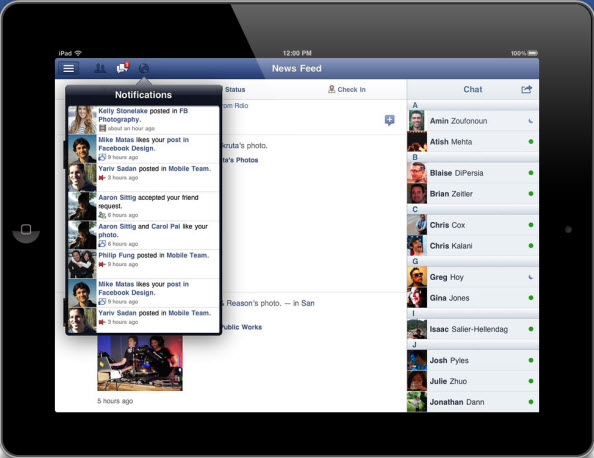
Task: Tap the Wi-Fi indicator in status bar
Action: [78, 53]
